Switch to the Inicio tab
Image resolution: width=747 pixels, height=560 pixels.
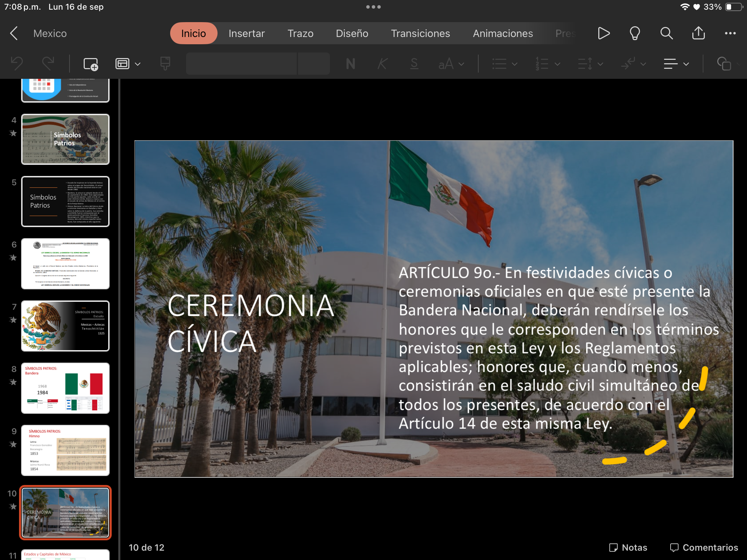194,34
